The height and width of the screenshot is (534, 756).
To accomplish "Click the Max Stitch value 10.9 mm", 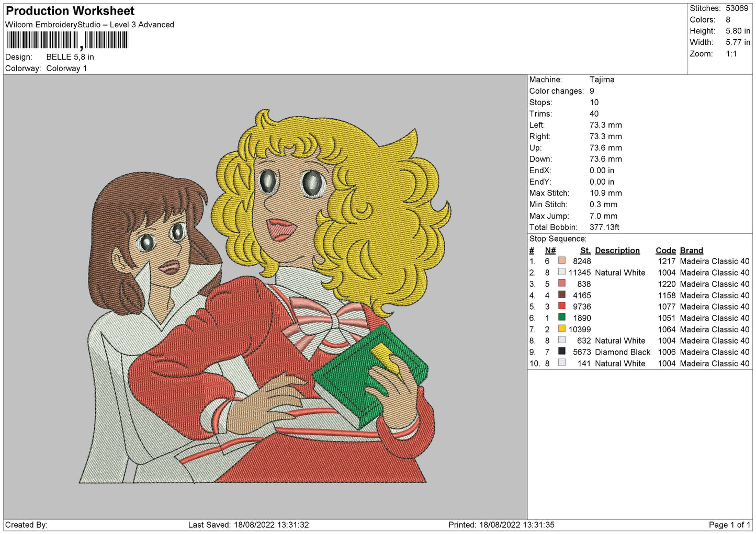I will pos(606,193).
